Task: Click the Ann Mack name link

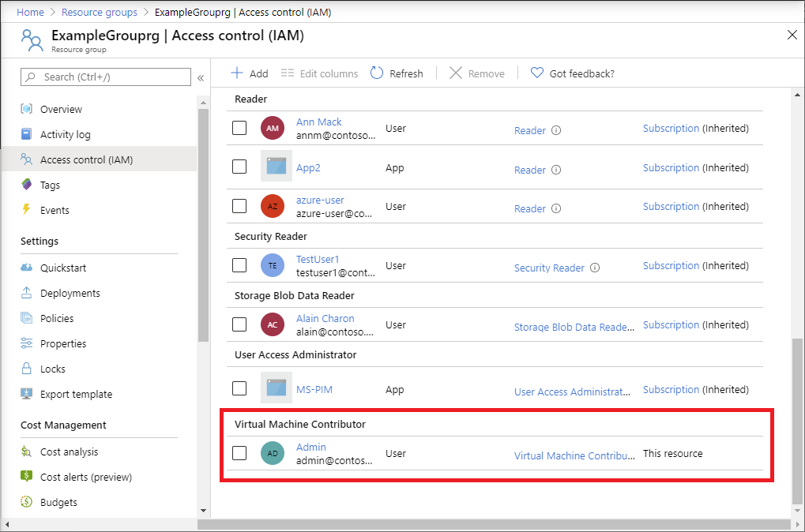Action: coord(319,122)
